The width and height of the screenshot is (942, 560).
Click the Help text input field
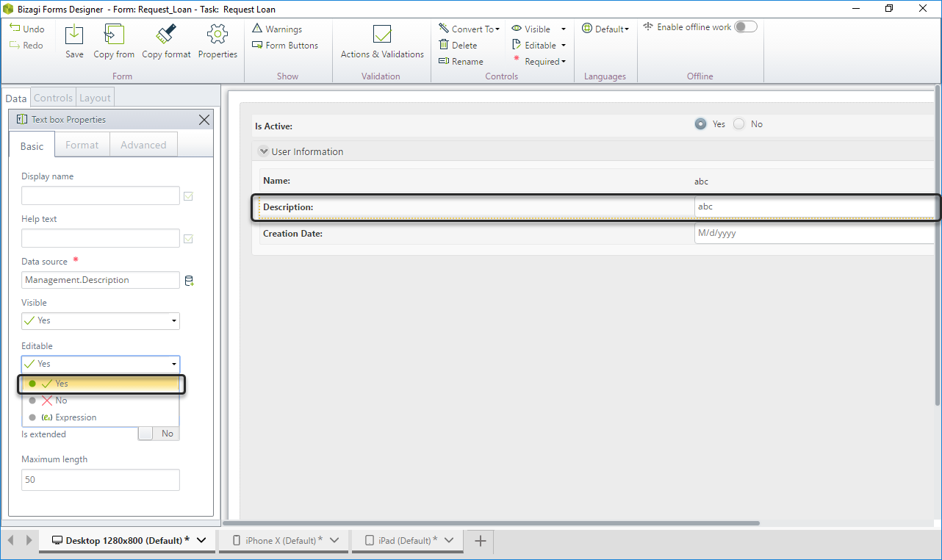[101, 238]
